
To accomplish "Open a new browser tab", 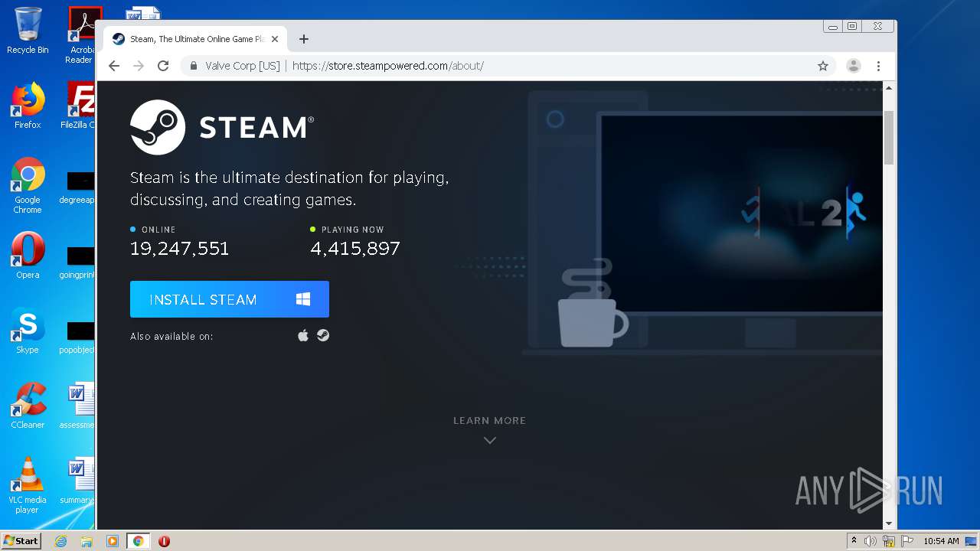I will 304,39.
